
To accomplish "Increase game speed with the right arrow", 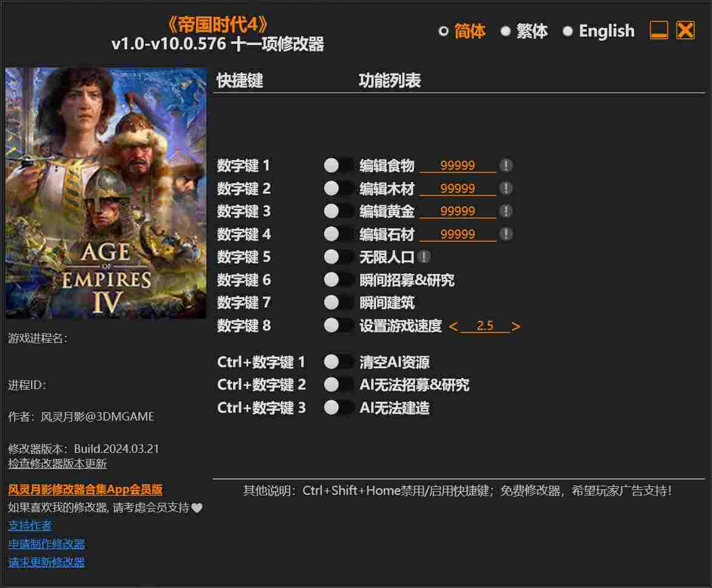I will pos(515,326).
